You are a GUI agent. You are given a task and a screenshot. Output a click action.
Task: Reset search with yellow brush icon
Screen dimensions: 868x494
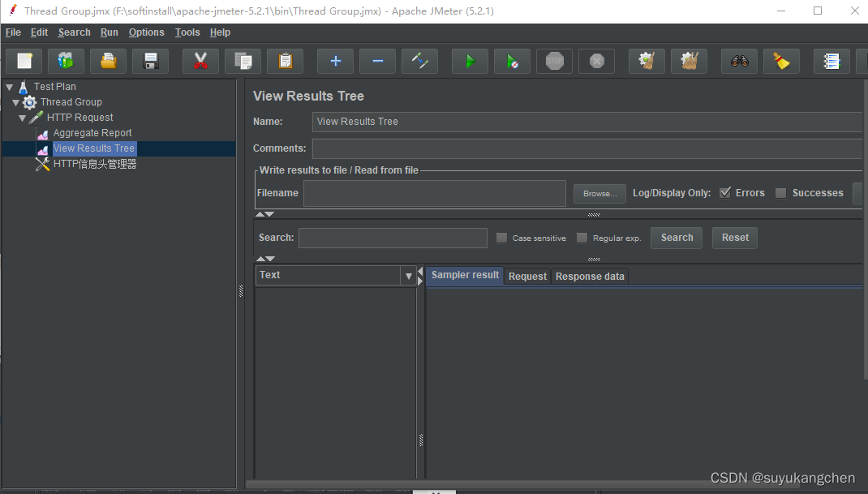click(x=781, y=61)
